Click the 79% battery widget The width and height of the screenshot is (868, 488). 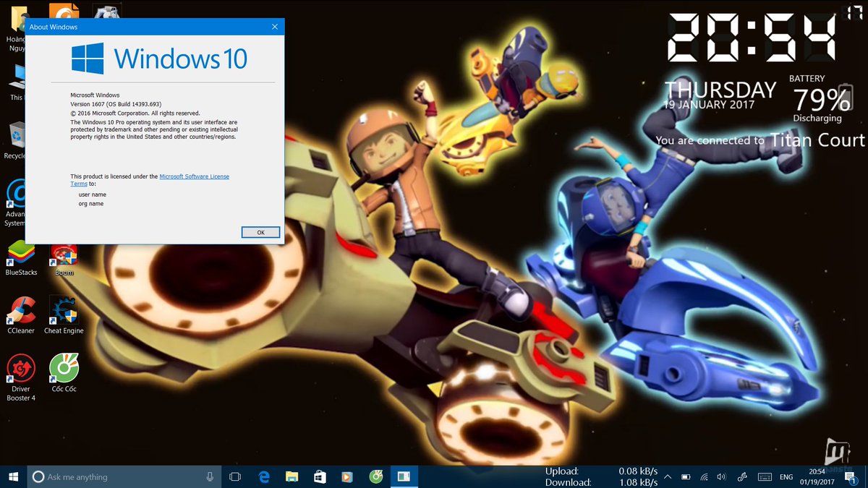pyautogui.click(x=822, y=100)
